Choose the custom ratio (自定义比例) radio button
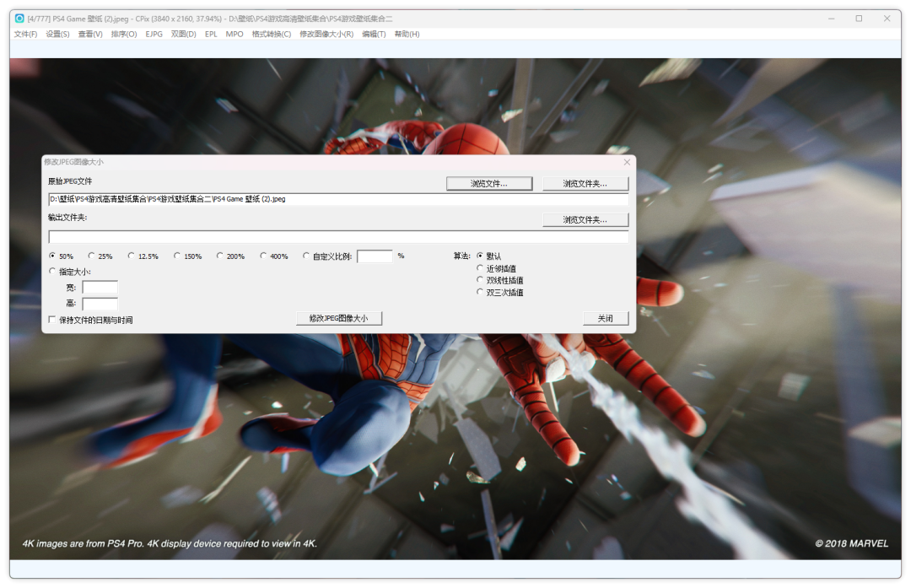 [307, 256]
